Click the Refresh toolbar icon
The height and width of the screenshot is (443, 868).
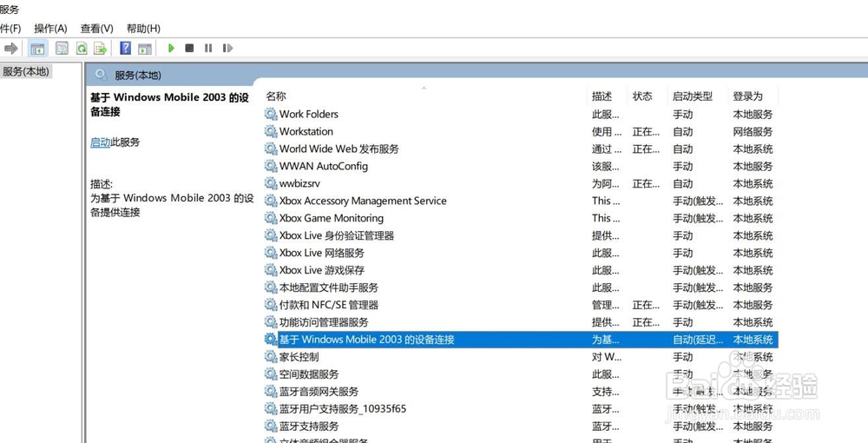(82, 48)
